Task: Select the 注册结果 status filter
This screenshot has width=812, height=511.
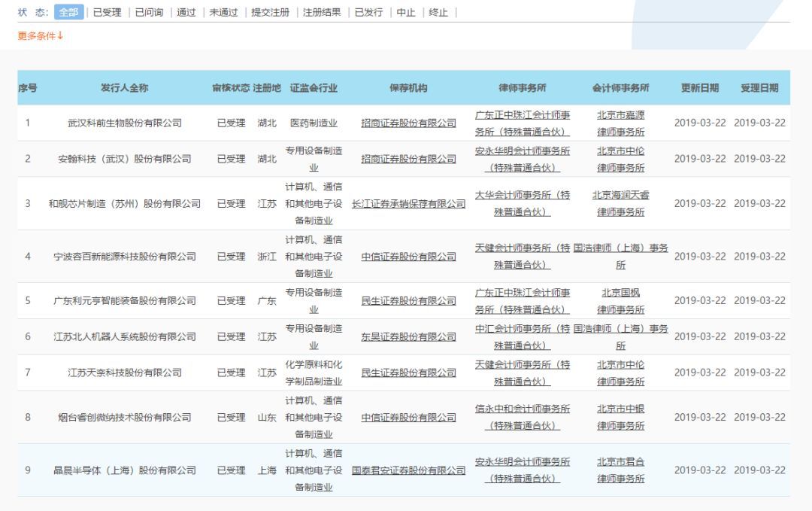Action: coord(322,12)
